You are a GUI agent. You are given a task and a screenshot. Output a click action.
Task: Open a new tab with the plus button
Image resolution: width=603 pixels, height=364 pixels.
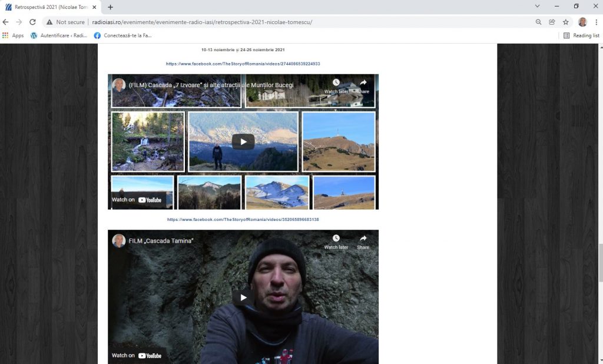110,7
